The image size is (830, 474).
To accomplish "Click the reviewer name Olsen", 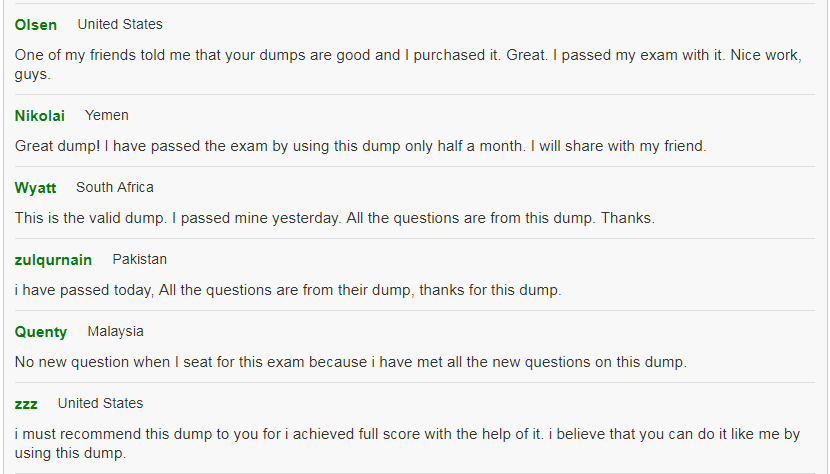I will [x=35, y=25].
